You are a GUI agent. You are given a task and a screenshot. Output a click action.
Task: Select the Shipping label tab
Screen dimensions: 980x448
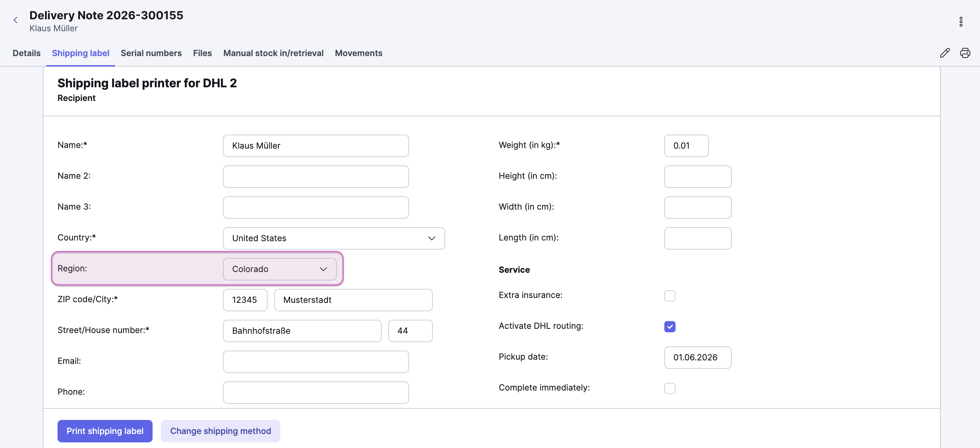click(81, 53)
